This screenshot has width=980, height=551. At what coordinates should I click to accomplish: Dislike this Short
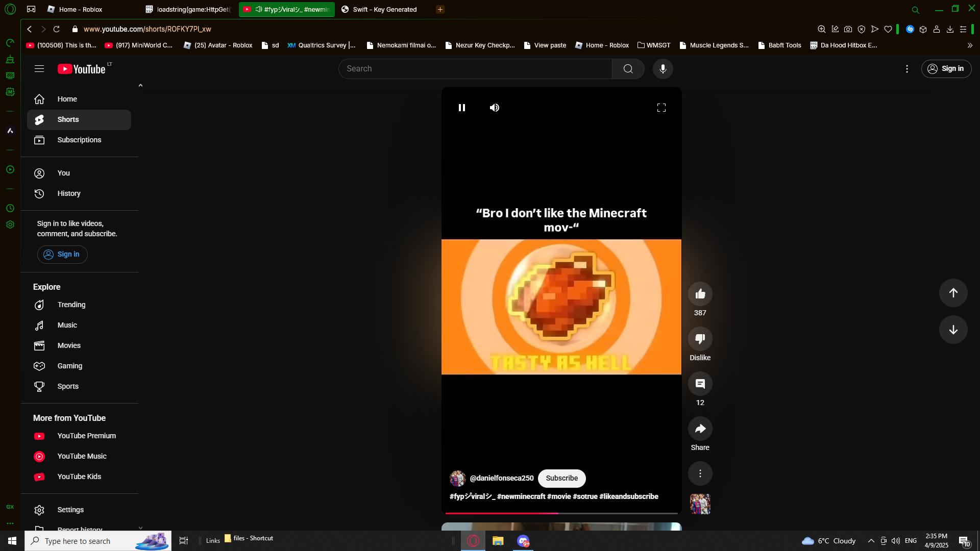click(x=700, y=339)
